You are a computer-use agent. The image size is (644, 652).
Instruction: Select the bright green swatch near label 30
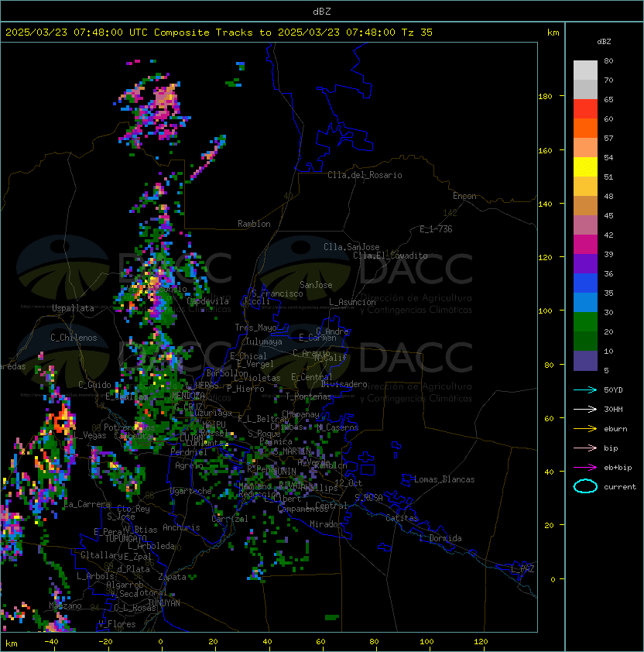coord(585,322)
